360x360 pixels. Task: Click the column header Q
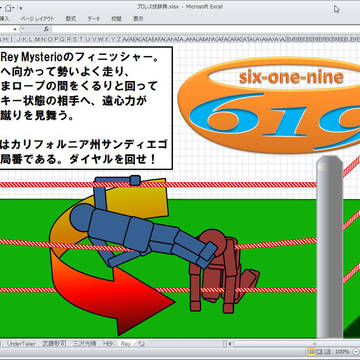pyautogui.click(x=62, y=39)
